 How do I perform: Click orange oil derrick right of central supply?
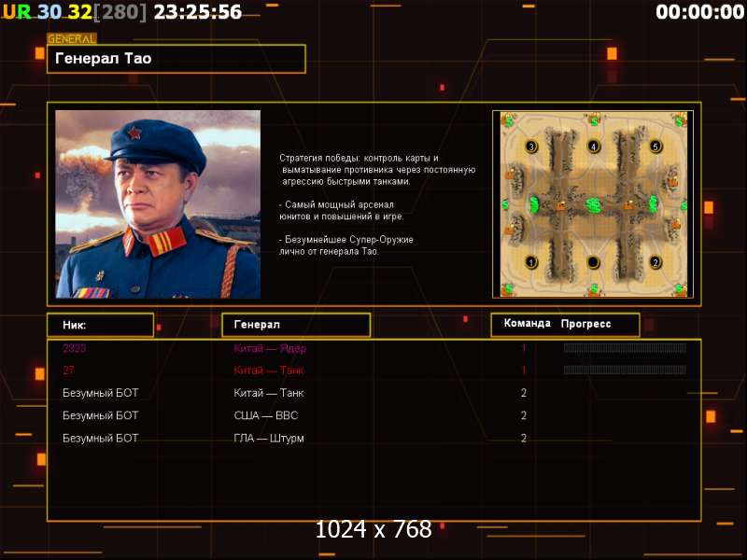point(628,205)
